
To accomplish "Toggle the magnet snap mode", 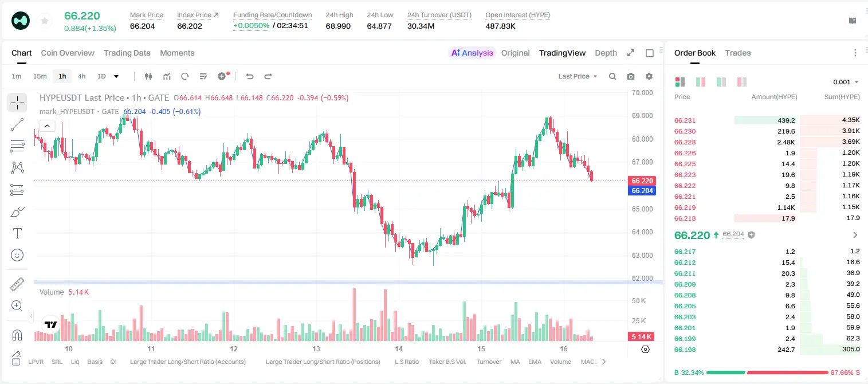I will 17,335.
